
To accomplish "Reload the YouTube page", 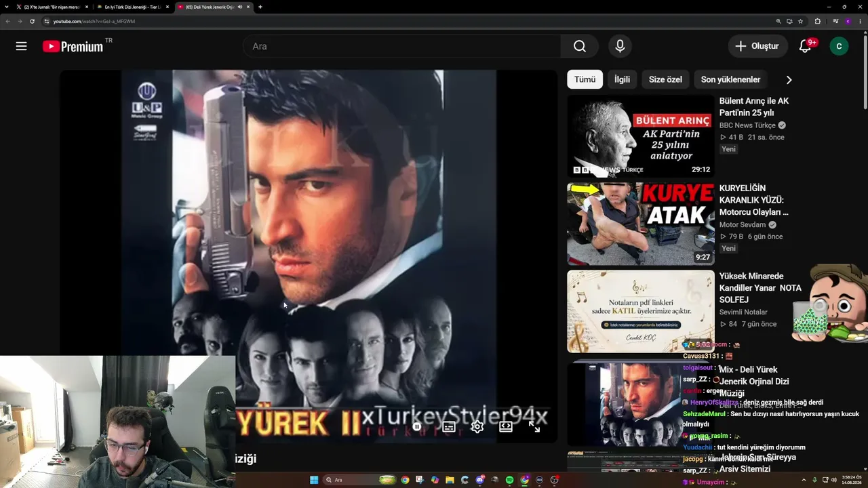I will (32, 21).
